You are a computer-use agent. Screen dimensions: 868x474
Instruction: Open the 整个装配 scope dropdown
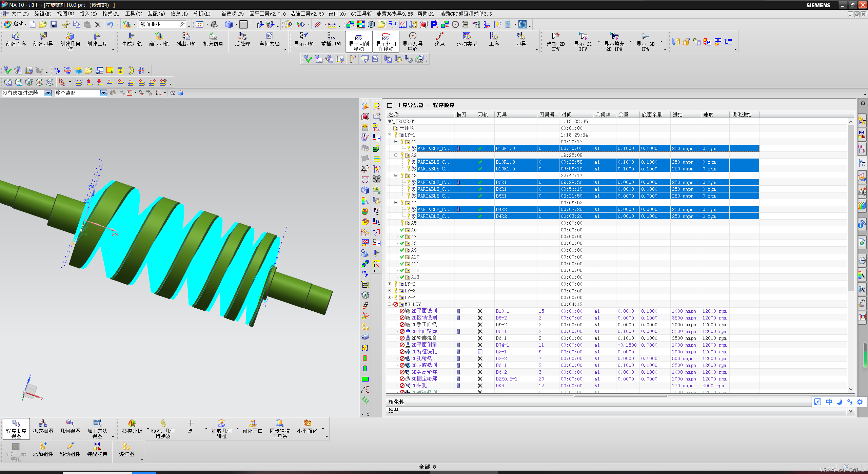coord(104,93)
